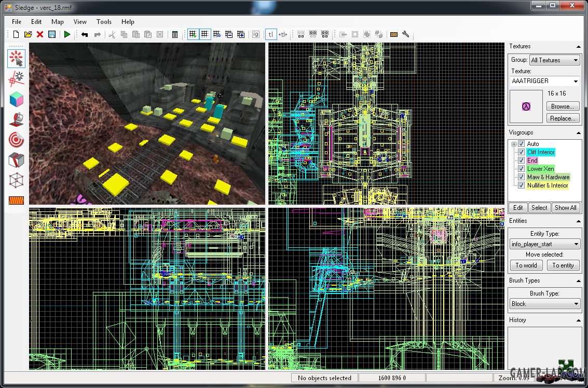
Task: Close the map with the red X toolbar icon
Action: click(x=40, y=34)
